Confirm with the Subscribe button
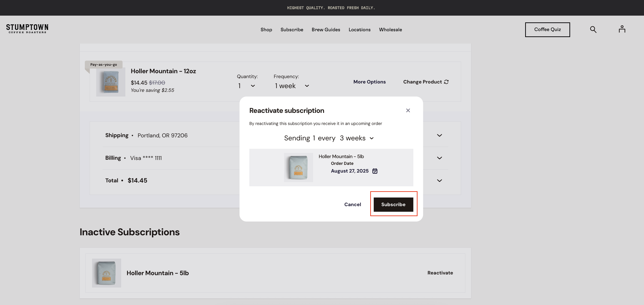The image size is (644, 305). click(393, 204)
